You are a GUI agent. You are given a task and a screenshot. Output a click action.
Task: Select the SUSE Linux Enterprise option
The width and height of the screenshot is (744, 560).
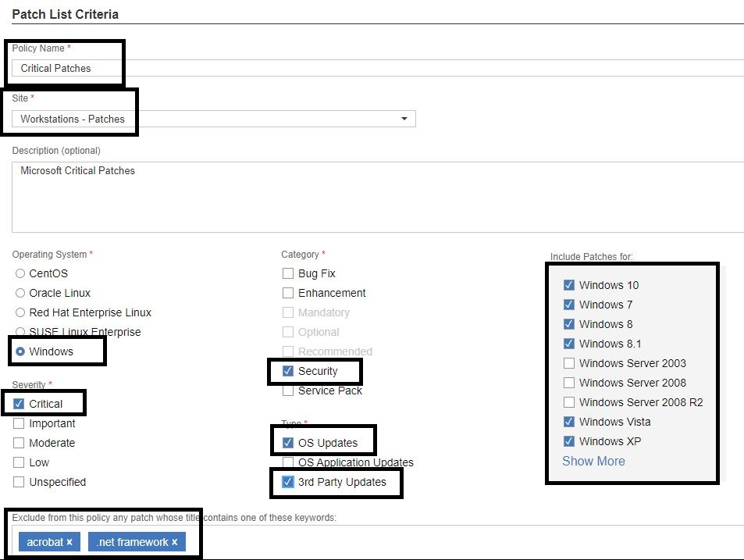[20, 332]
